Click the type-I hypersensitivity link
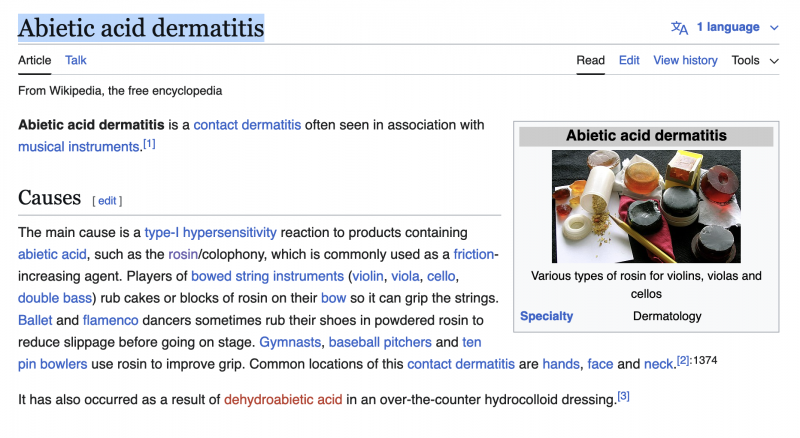Image resolution: width=800 pixels, height=438 pixels. point(210,232)
